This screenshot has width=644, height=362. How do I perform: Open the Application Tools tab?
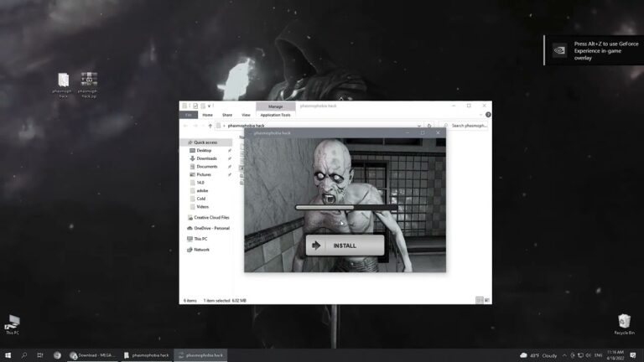coord(275,115)
